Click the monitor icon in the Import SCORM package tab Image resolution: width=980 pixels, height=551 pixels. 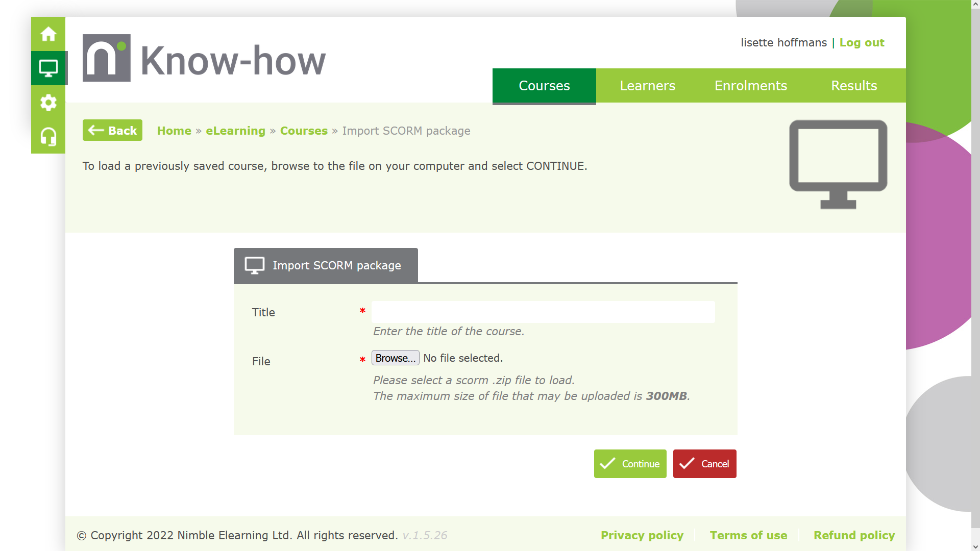pyautogui.click(x=255, y=265)
